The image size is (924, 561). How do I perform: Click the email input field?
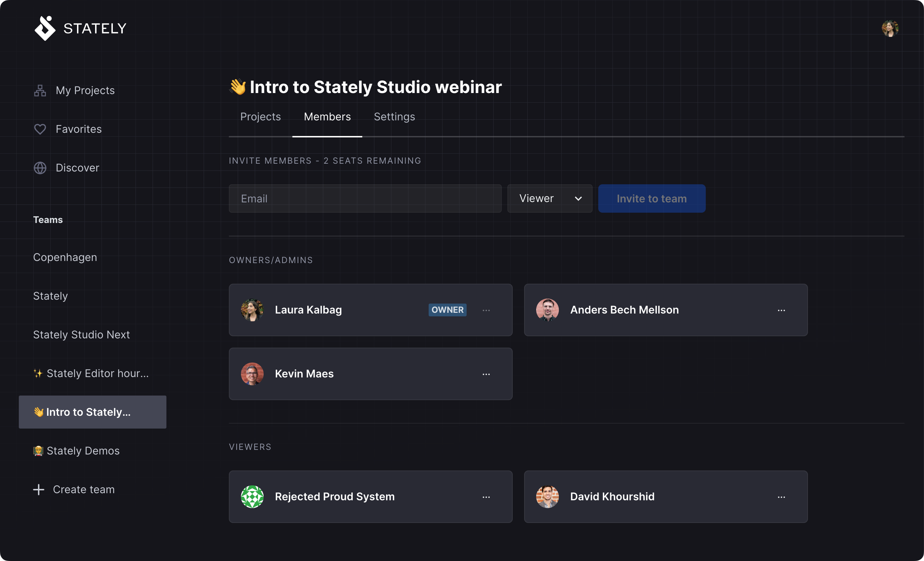click(x=365, y=198)
